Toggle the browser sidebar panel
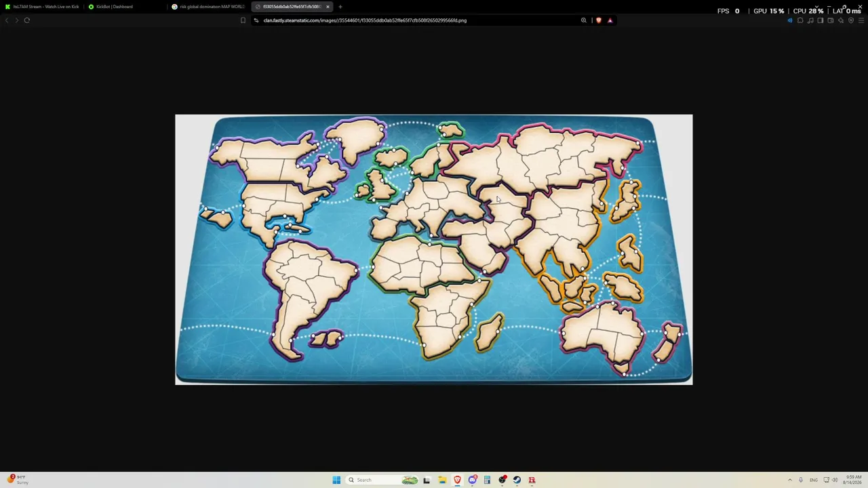Image resolution: width=868 pixels, height=488 pixels. (x=821, y=20)
